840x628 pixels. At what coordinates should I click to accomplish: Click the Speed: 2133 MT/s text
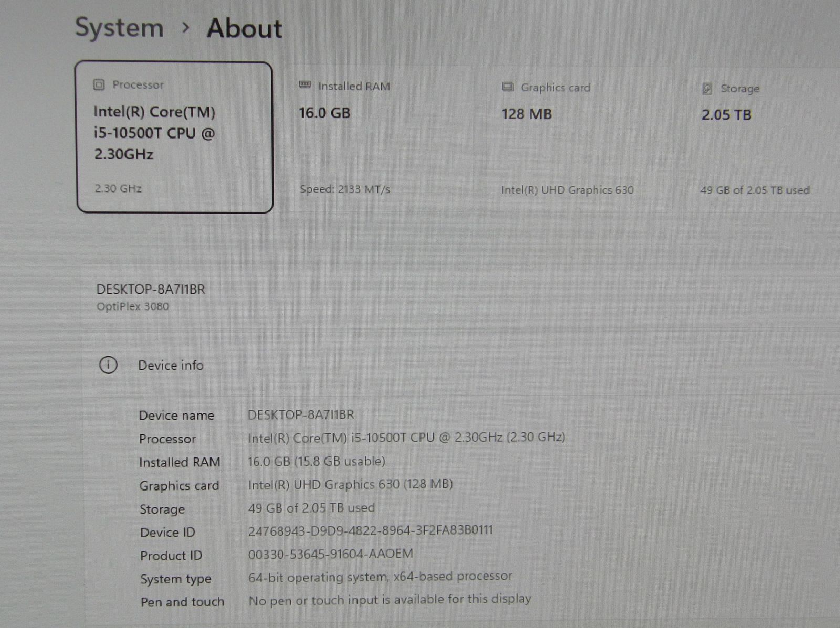(345, 189)
